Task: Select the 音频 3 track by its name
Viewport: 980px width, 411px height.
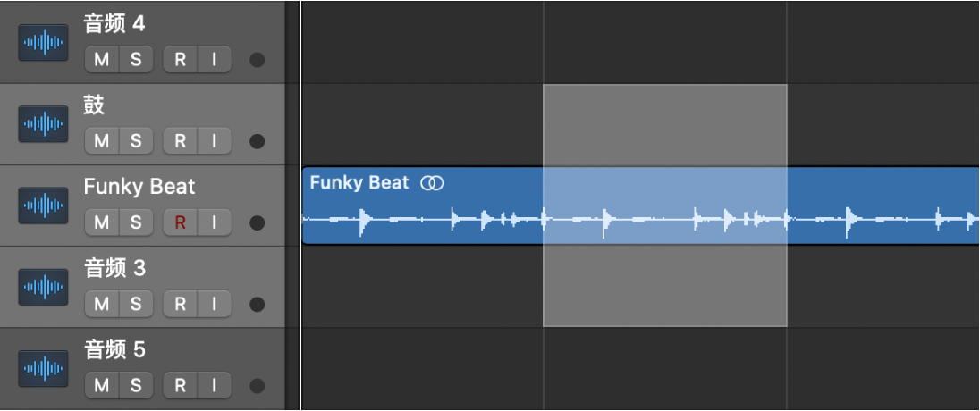Action: pyautogui.click(x=115, y=268)
